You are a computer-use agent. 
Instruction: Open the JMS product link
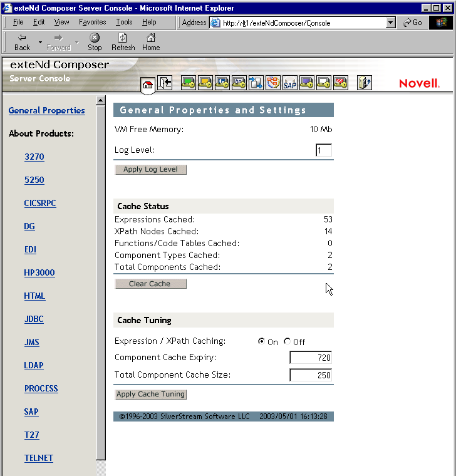click(x=32, y=342)
